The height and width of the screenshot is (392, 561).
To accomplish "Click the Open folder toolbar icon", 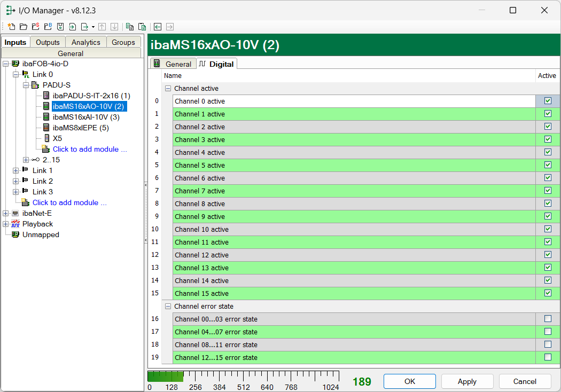I will pos(23,26).
